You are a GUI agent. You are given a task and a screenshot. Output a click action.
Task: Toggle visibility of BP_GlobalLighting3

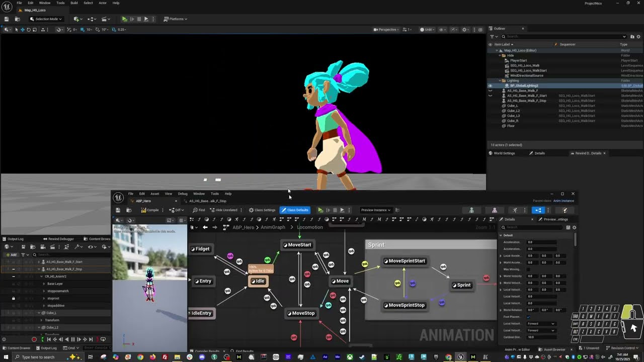(490, 85)
